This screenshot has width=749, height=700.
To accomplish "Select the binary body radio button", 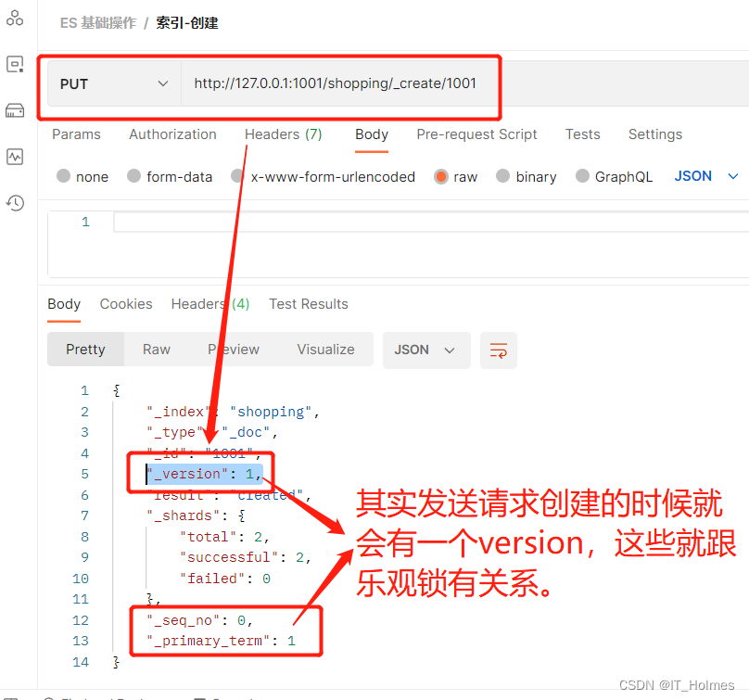I will click(502, 176).
